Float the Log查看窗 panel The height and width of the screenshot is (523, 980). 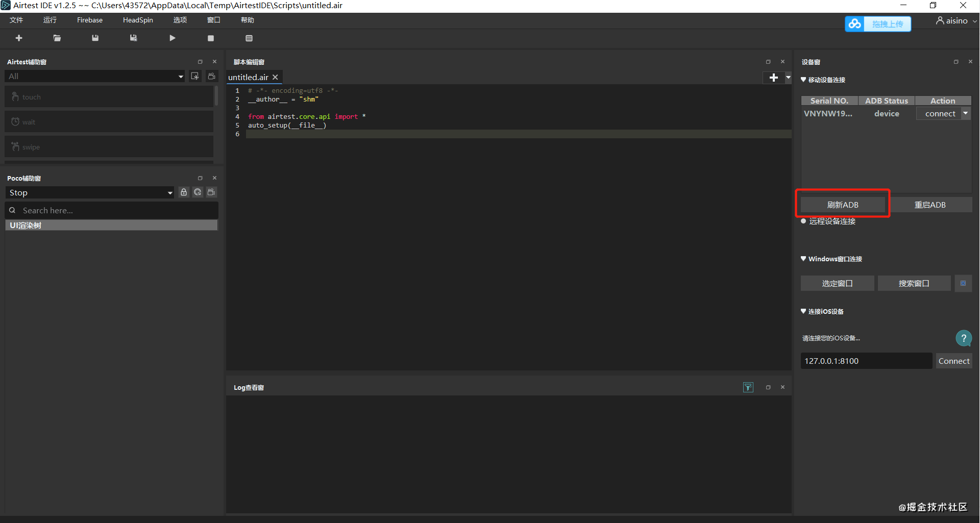coord(768,387)
